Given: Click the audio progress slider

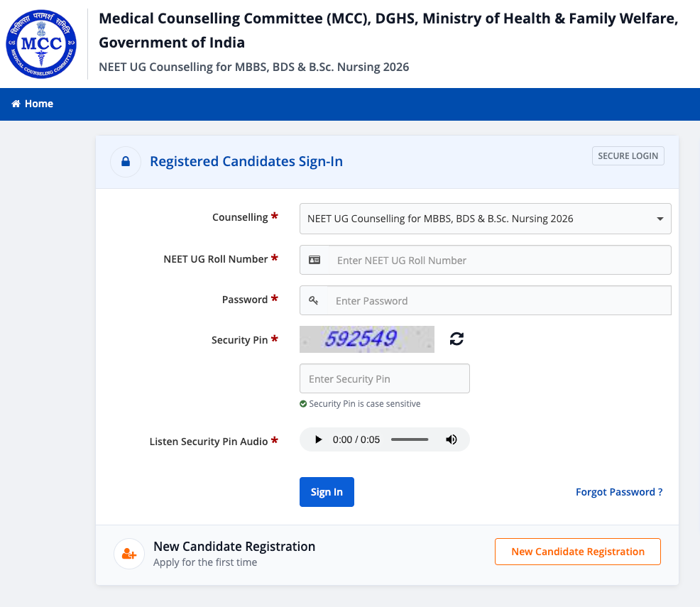Looking at the screenshot, I should 410,439.
